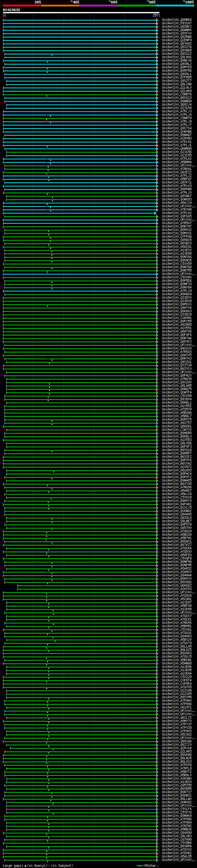The image size is (197, 868).
Task: Click the alignment bar for UniRef100_C5NN78
Action: coord(80,95)
